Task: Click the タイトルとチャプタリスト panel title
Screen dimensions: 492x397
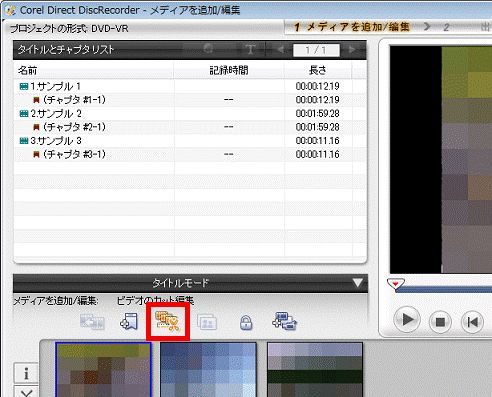Action: (x=66, y=50)
